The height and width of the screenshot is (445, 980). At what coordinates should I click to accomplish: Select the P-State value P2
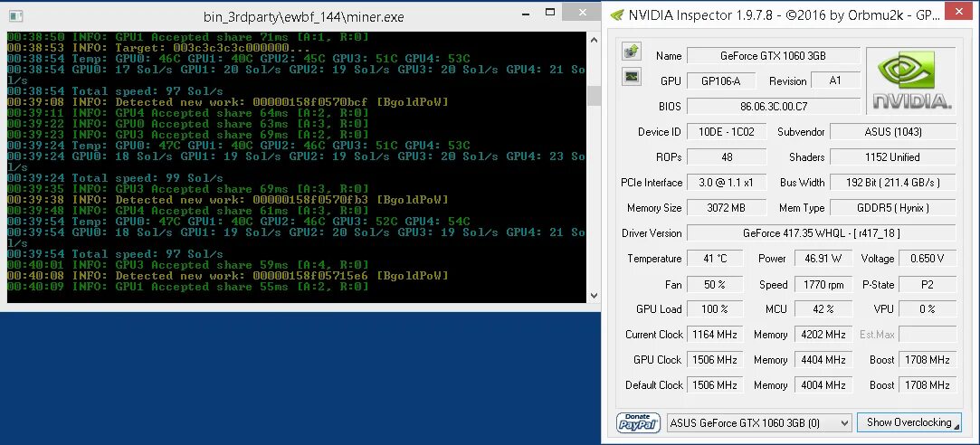coord(928,284)
